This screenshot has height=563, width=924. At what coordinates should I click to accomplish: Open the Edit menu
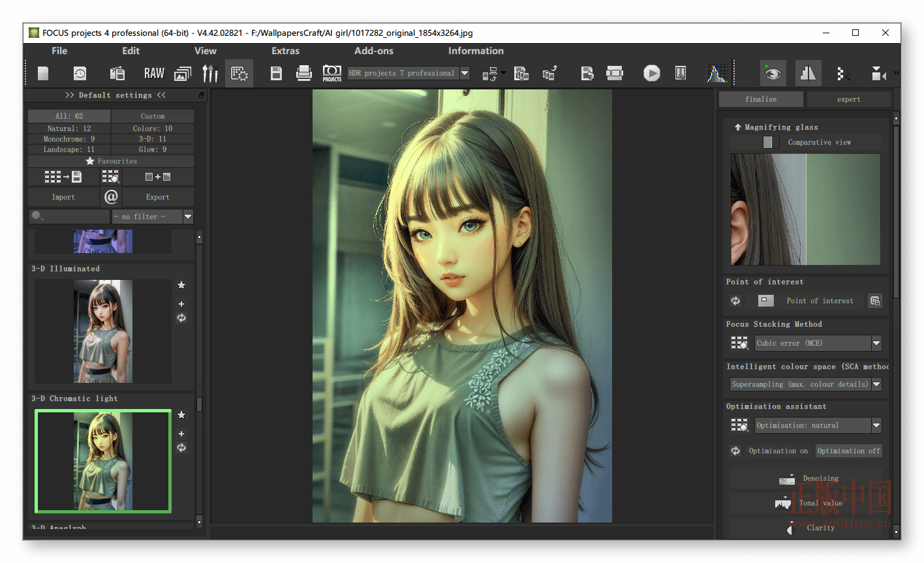tap(131, 51)
